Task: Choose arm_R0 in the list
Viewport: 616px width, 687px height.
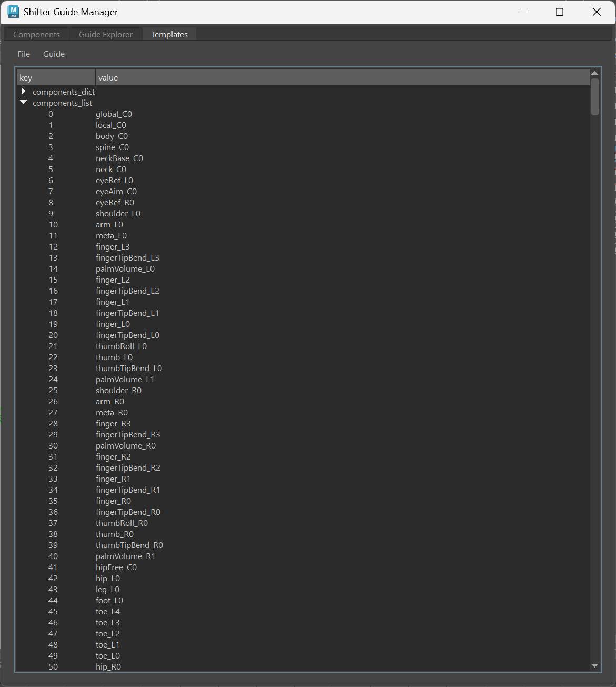Action: point(303,401)
